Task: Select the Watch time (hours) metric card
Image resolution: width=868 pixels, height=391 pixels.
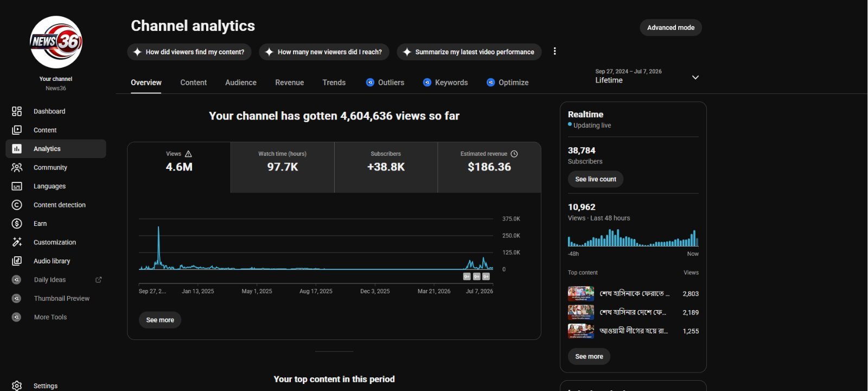Action: (x=283, y=167)
